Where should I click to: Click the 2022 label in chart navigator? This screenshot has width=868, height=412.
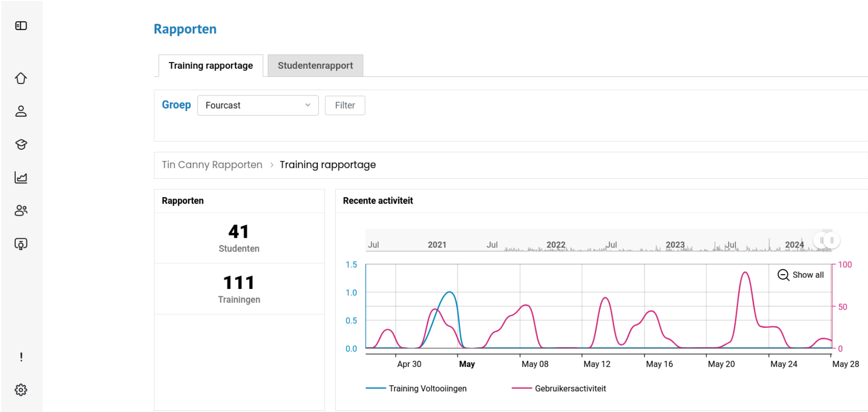pyautogui.click(x=556, y=245)
